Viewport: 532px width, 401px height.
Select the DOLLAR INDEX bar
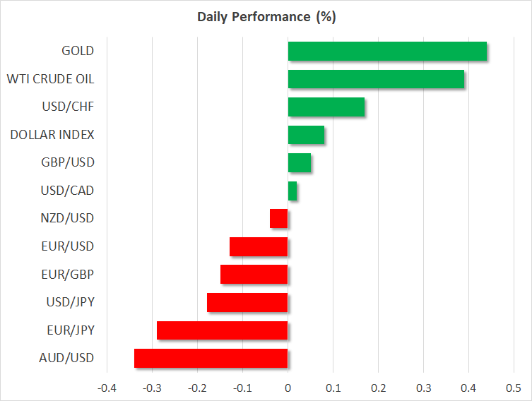pos(307,135)
